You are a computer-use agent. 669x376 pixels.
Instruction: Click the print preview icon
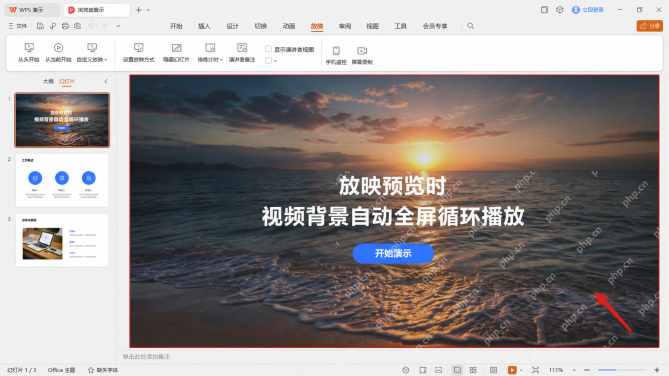pyautogui.click(x=78, y=26)
